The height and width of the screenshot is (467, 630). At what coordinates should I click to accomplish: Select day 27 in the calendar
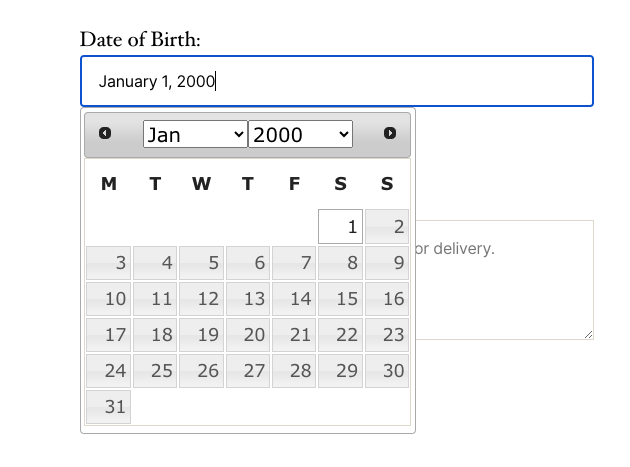tap(248, 371)
